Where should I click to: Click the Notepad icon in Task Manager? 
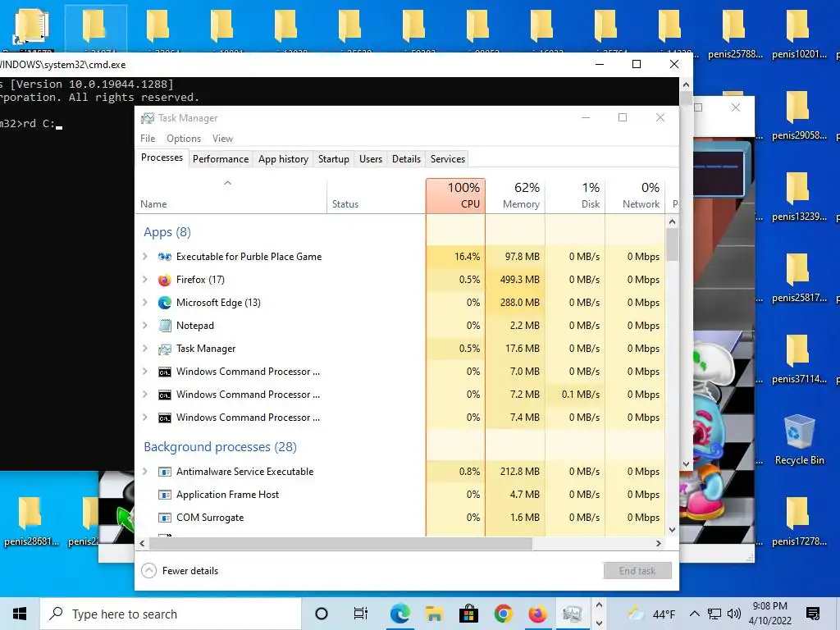click(x=164, y=326)
